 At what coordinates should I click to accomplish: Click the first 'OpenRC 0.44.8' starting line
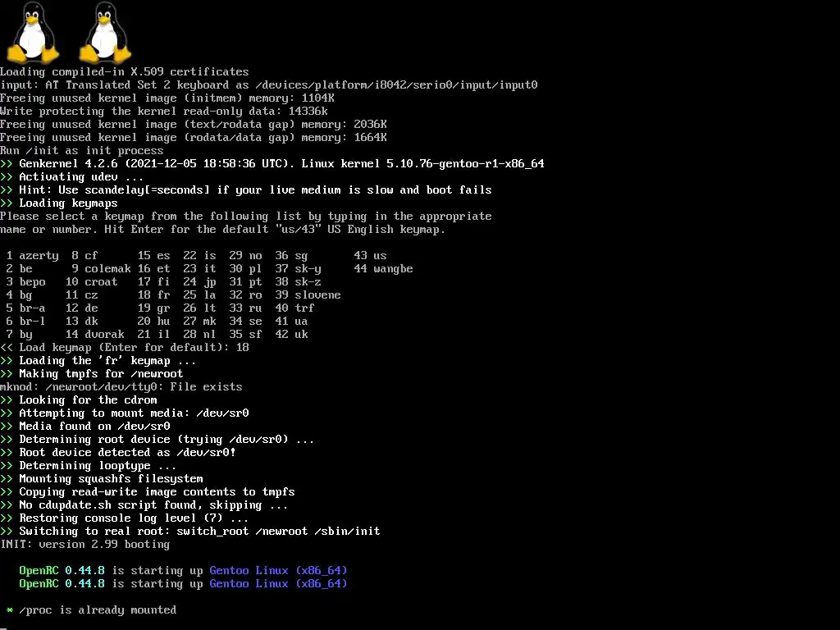pos(183,571)
